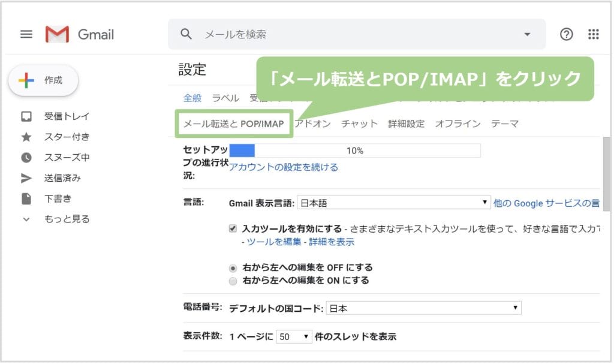Open the 詳細設定 settings tab
Image resolution: width=614 pixels, height=364 pixels.
click(406, 124)
